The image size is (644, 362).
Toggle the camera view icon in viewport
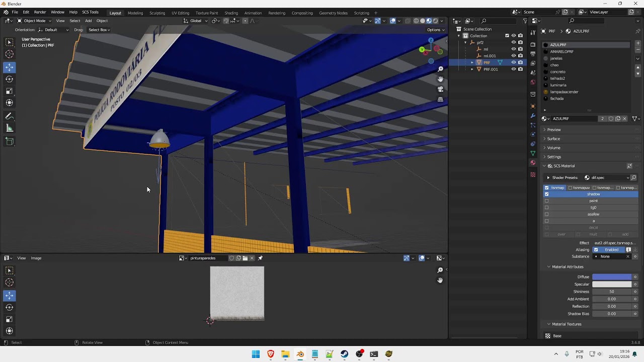(x=440, y=89)
